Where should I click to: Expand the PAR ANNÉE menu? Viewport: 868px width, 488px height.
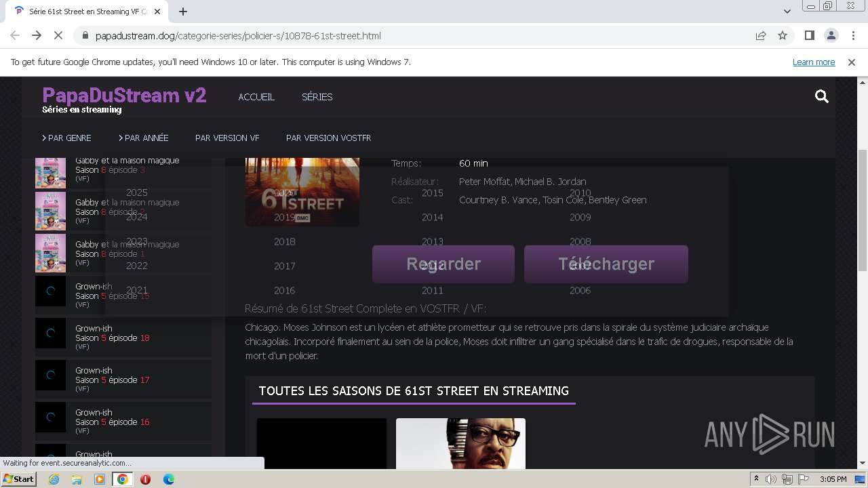pos(143,138)
